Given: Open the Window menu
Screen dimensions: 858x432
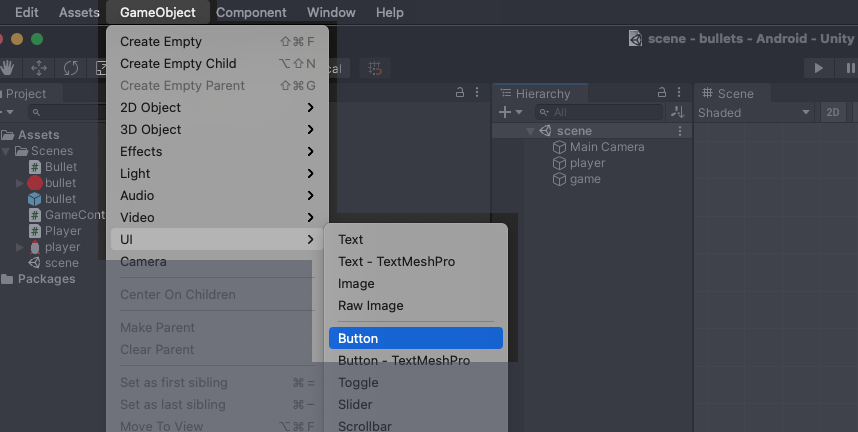Looking at the screenshot, I should pos(331,12).
